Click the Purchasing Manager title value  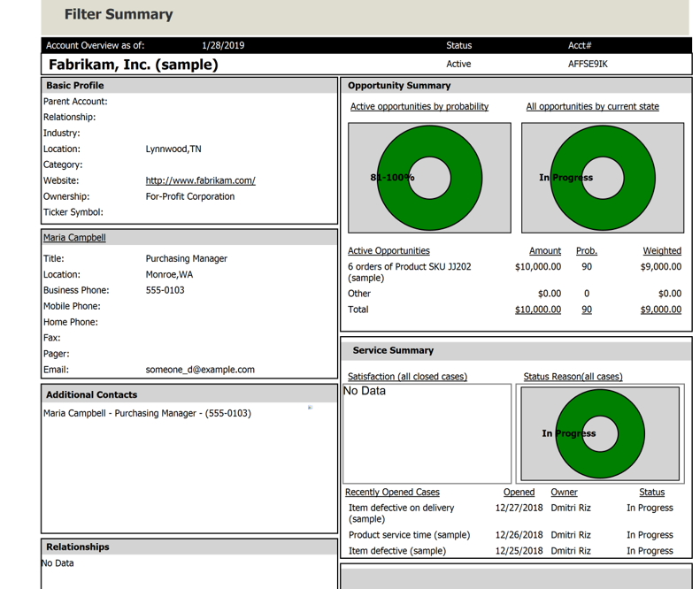tap(186, 259)
